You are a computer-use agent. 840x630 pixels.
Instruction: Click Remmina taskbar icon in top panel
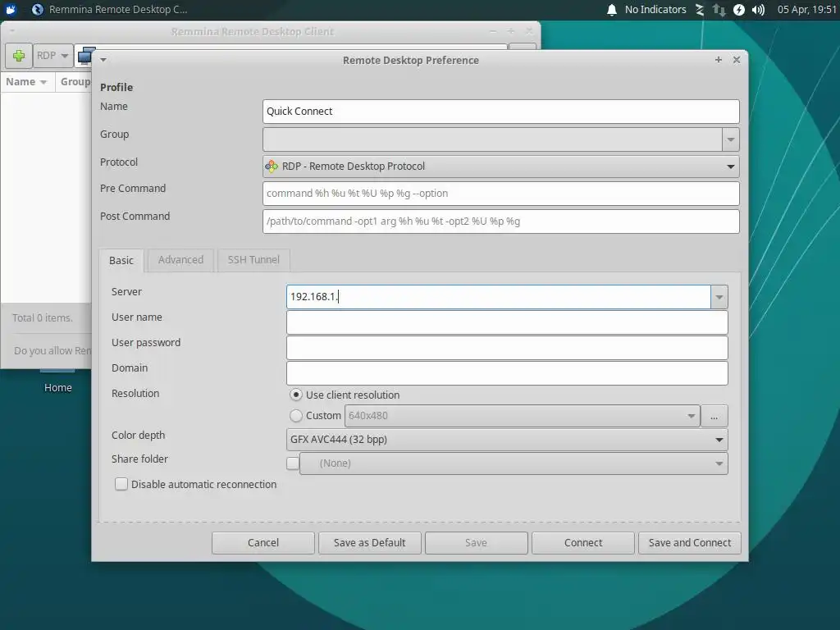pyautogui.click(x=37, y=9)
